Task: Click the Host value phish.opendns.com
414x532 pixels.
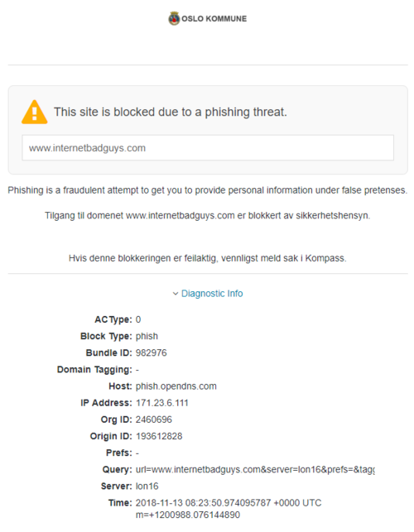Action: tap(176, 386)
